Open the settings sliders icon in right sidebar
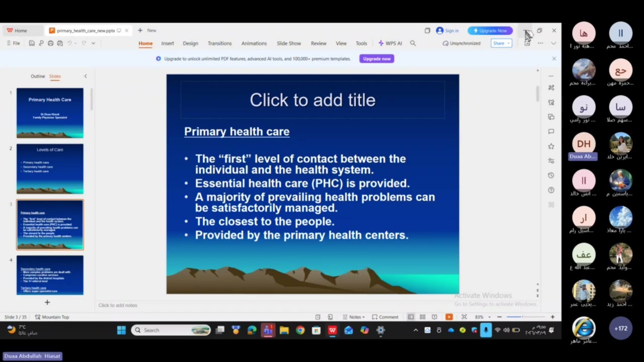The image size is (644, 362). [x=551, y=160]
